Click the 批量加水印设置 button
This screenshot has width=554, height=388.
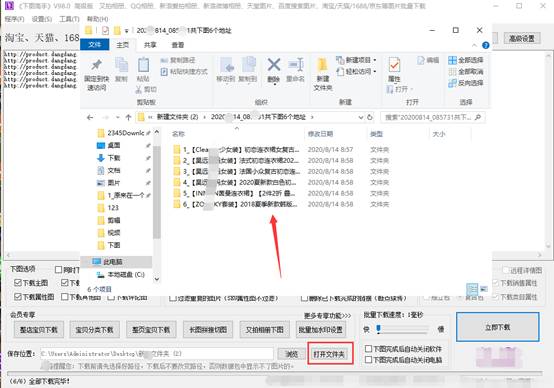pos(321,330)
